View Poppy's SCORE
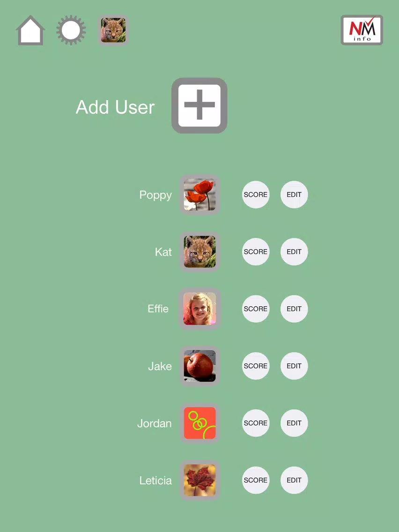399x532 pixels. [x=256, y=195]
